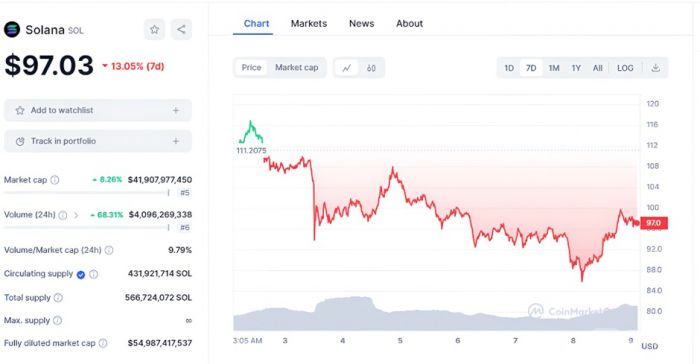Viewport: 700px width, 364px height.
Task: Click info icon beside Total supply
Action: 58,297
